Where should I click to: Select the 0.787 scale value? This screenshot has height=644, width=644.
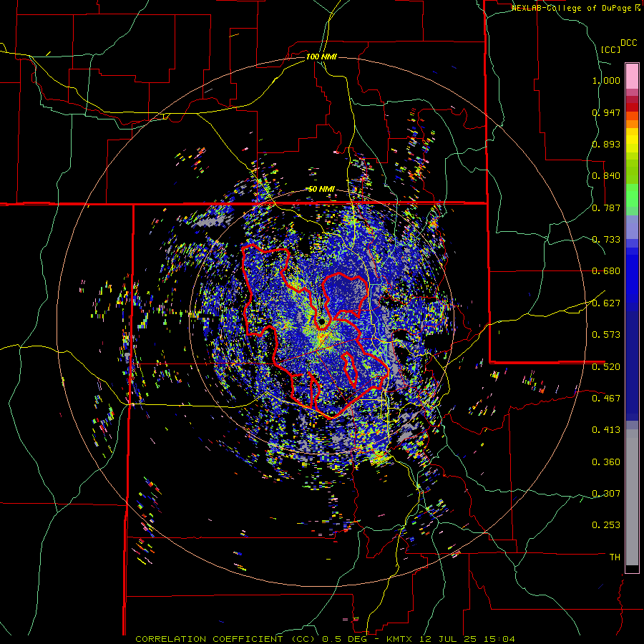coord(606,208)
